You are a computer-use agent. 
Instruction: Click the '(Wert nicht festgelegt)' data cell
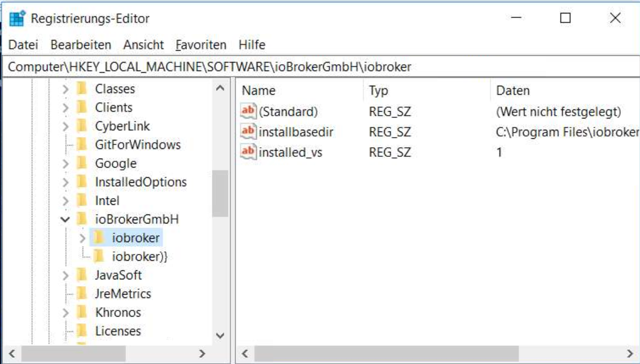[558, 111]
